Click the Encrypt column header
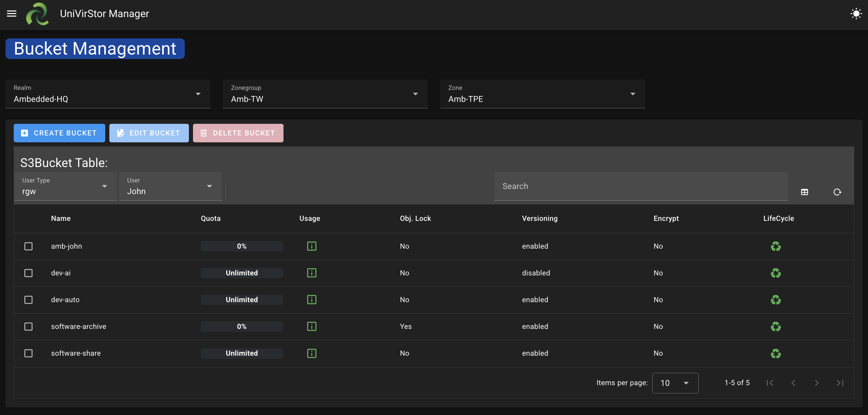The height and width of the screenshot is (415, 868). pyautogui.click(x=666, y=218)
